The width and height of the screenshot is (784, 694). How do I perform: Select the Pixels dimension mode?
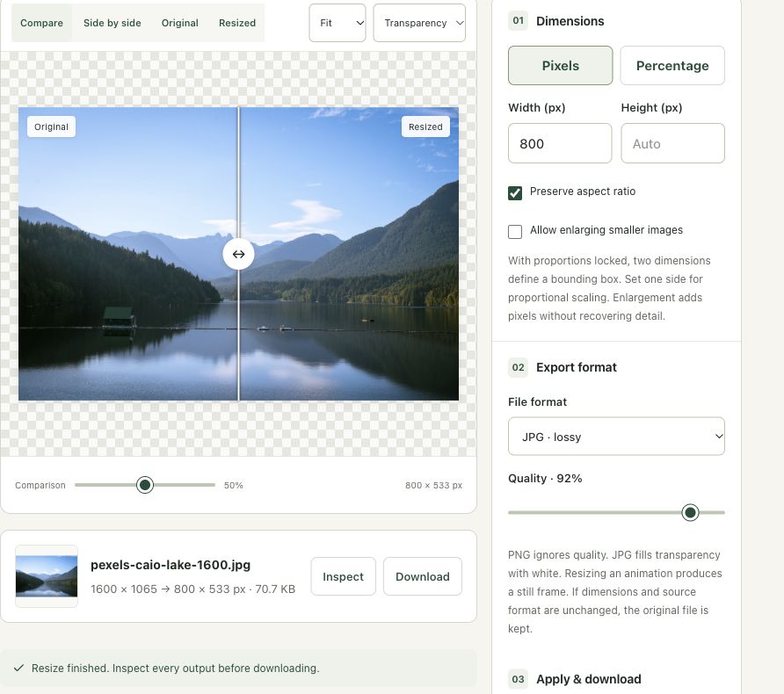[560, 66]
